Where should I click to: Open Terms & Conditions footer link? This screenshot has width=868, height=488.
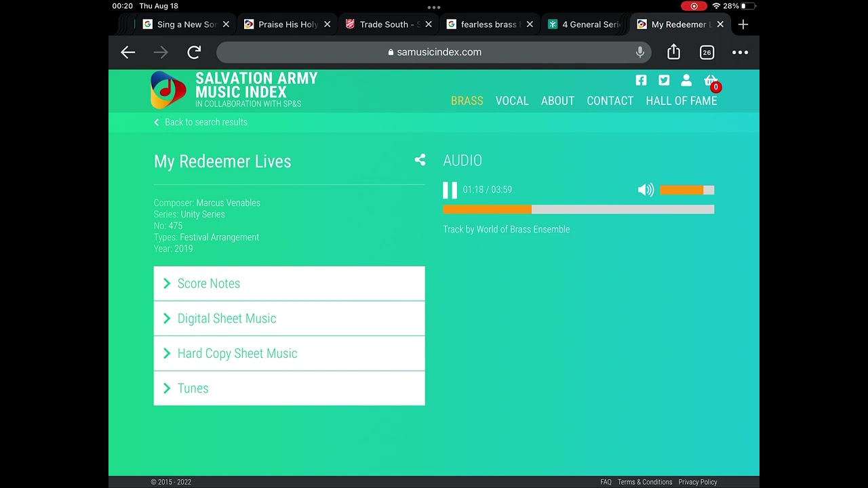click(645, 482)
